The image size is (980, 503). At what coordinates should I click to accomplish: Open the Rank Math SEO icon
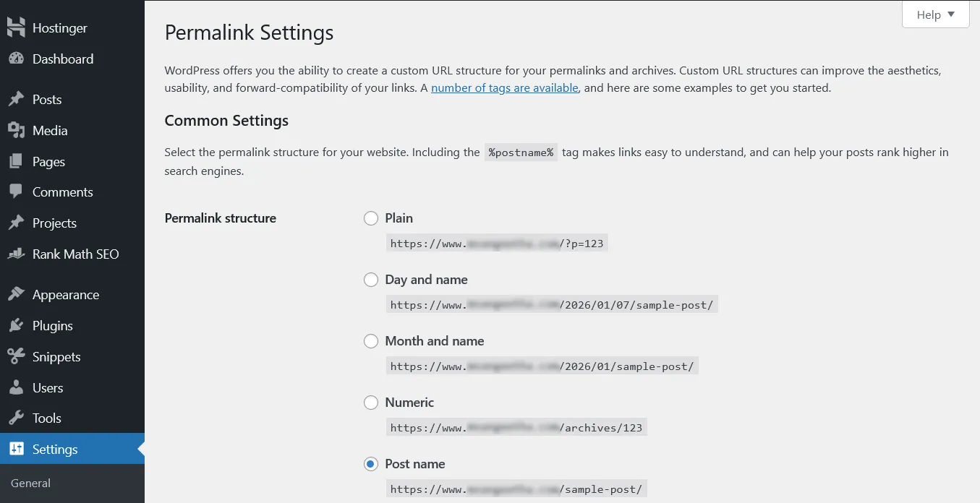(x=16, y=254)
